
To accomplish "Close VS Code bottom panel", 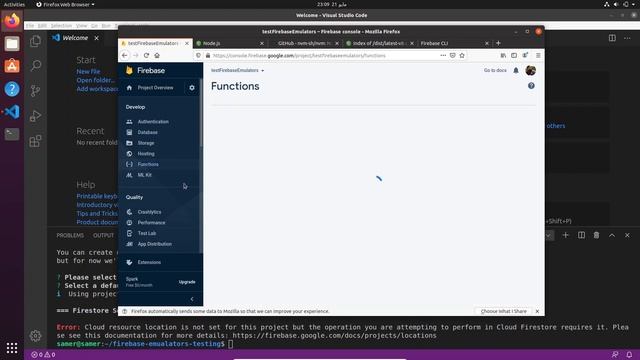I will pyautogui.click(x=627, y=235).
